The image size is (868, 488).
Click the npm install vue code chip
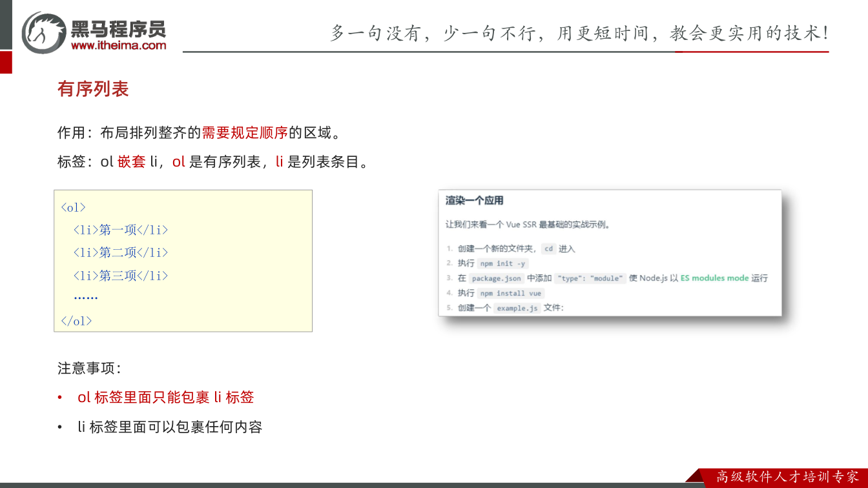click(510, 293)
